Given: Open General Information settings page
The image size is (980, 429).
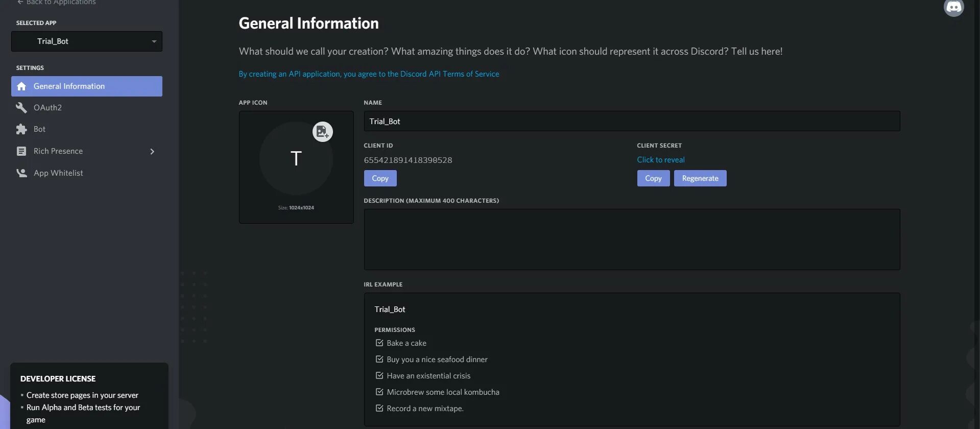Looking at the screenshot, I should point(87,86).
